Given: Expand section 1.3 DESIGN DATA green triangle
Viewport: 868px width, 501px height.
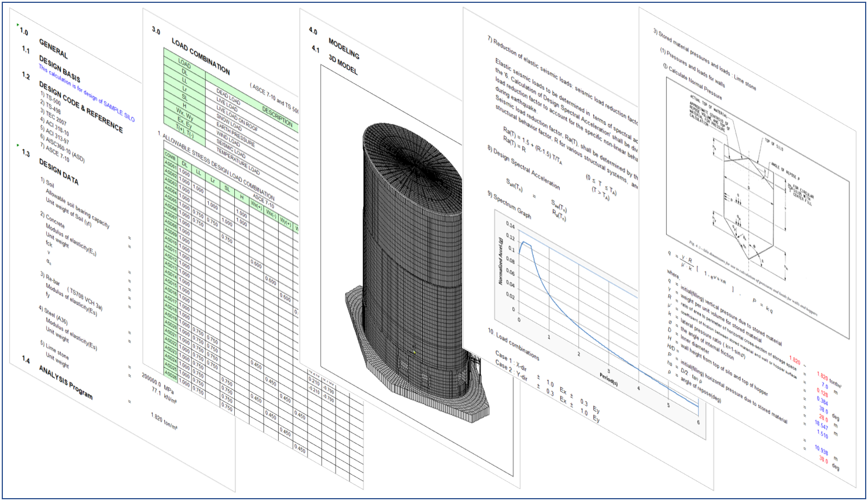Looking at the screenshot, I should pos(17,146).
